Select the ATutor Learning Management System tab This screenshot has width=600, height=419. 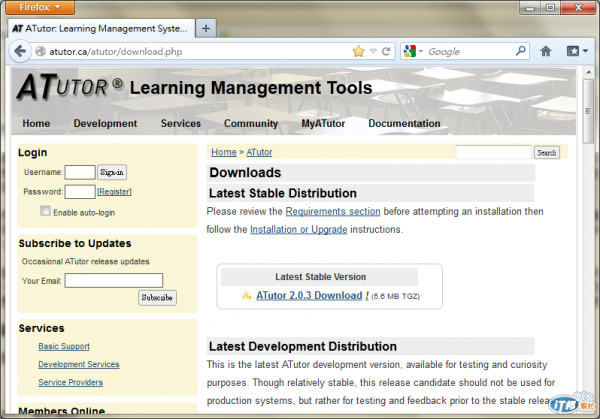coord(101,29)
